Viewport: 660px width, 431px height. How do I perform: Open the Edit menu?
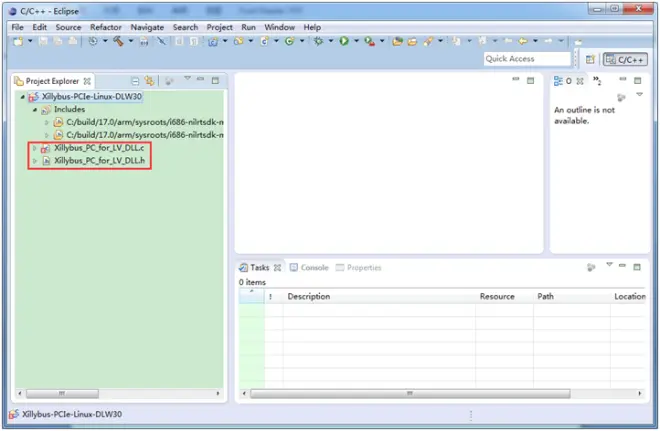[40, 27]
